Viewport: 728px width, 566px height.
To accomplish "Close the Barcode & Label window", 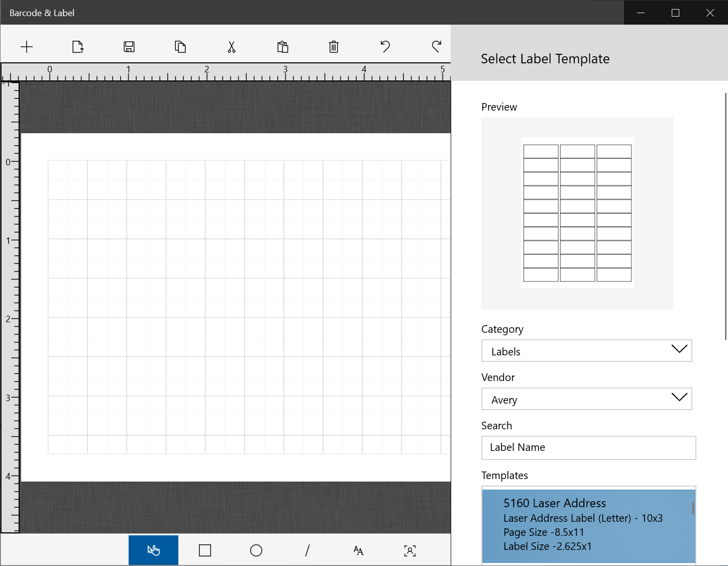I will pyautogui.click(x=710, y=13).
